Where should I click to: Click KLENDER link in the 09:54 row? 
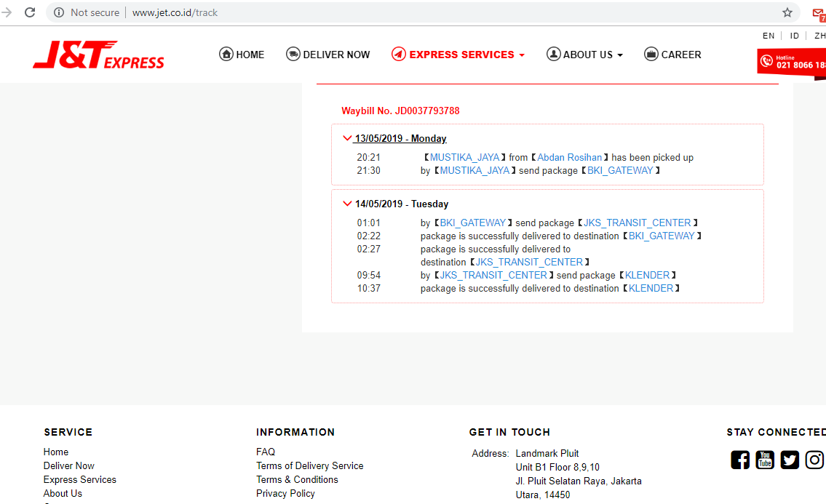[647, 276]
